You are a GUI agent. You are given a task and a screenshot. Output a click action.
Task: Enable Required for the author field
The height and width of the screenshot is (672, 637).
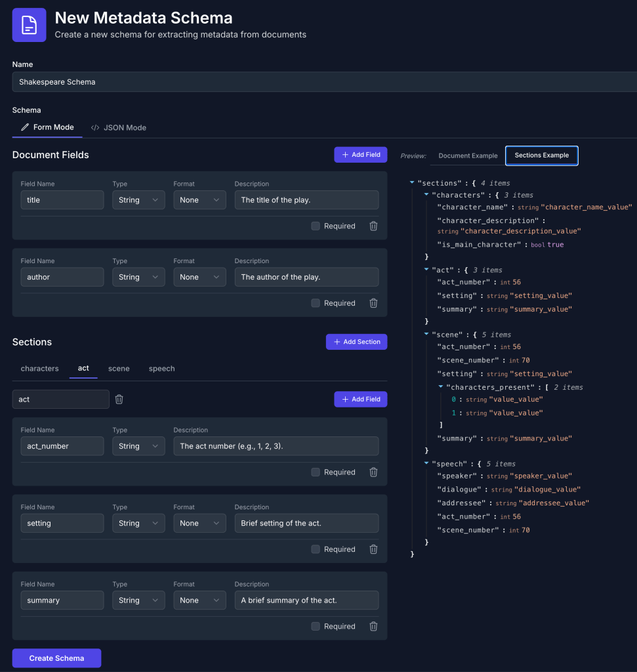tap(316, 303)
